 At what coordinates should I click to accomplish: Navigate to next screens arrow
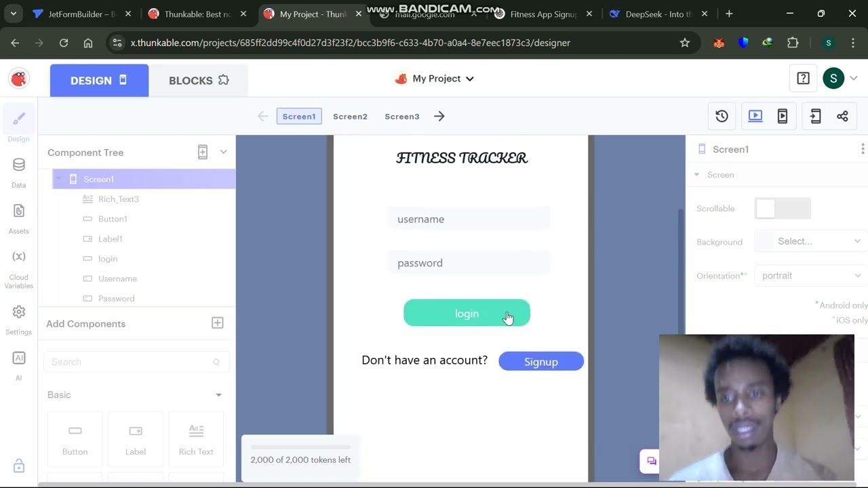coord(439,117)
